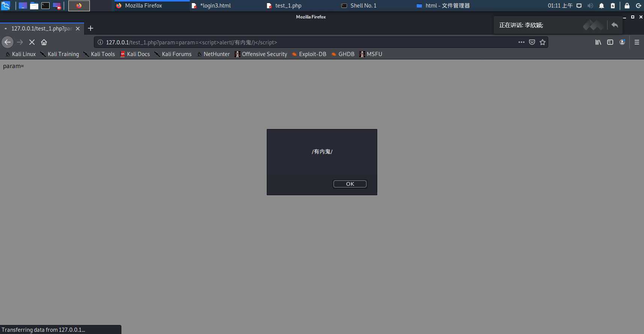This screenshot has width=644, height=334.
Task: Close the 127.0.0.1/test_1.php browser tab
Action: pyautogui.click(x=78, y=29)
